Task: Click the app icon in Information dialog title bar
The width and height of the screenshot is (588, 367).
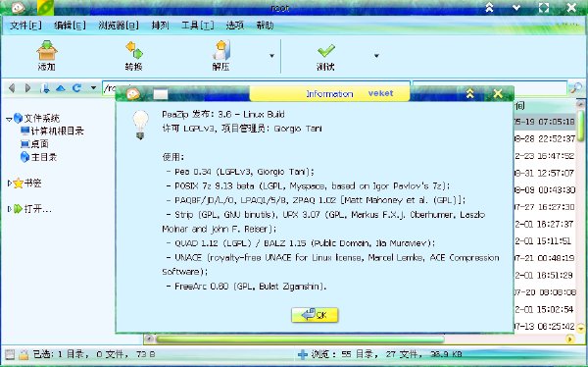Action: [x=133, y=93]
